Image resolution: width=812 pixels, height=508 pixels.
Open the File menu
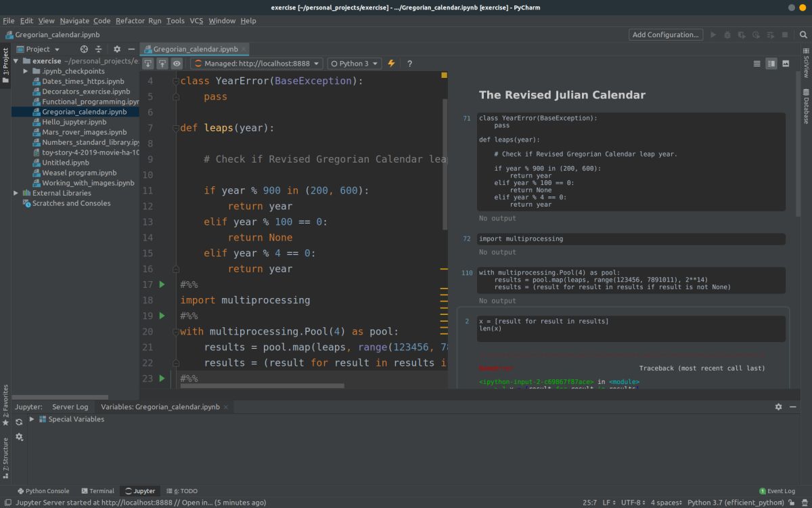coord(8,21)
